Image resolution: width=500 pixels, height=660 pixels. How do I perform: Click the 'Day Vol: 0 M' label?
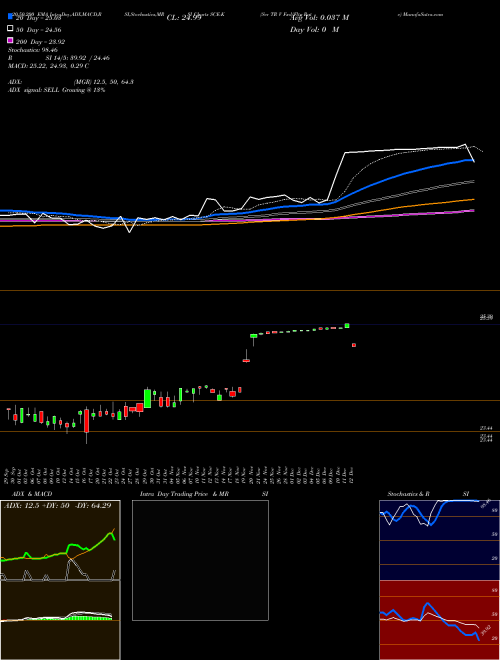coord(314,30)
